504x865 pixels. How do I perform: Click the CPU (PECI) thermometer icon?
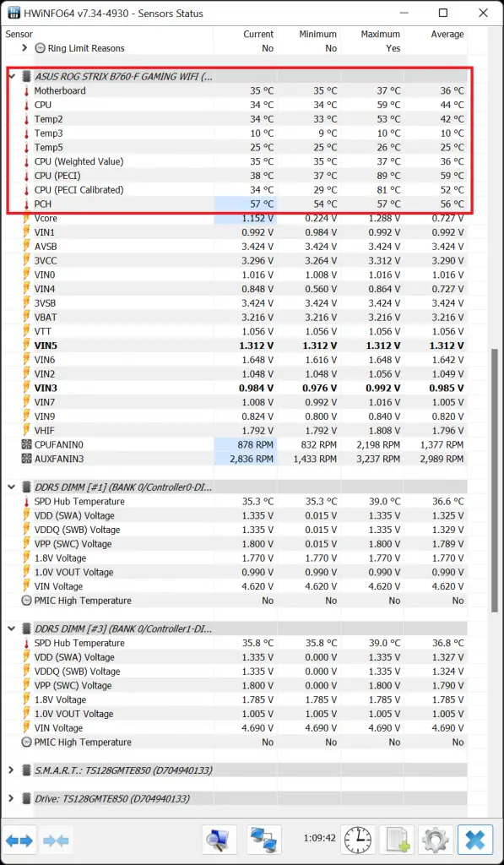pos(26,176)
